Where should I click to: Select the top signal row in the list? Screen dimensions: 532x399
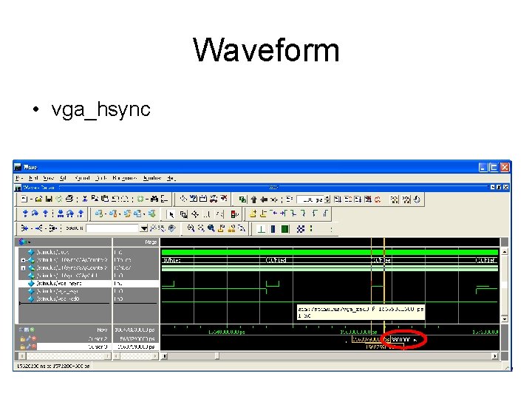(x=65, y=252)
